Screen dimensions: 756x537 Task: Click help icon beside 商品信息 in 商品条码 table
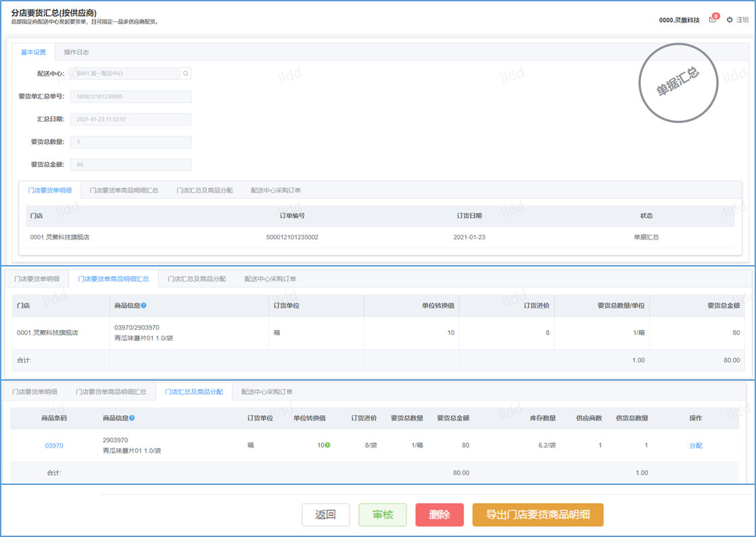pos(132,418)
